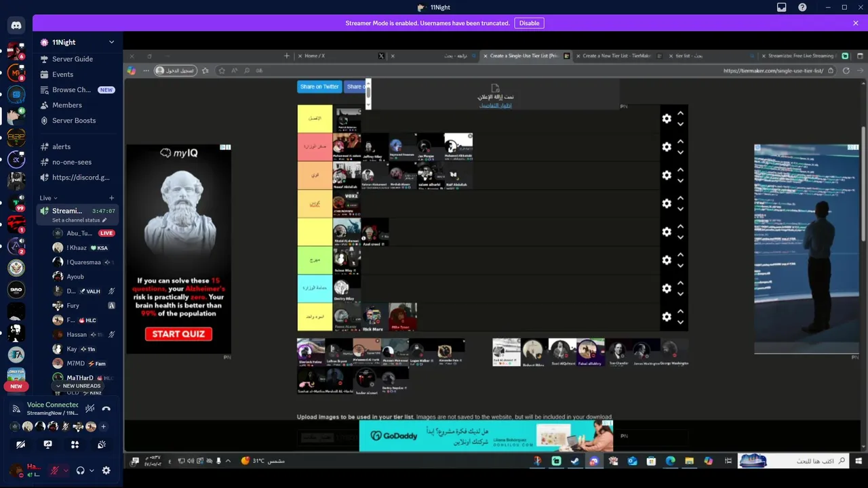The width and height of the screenshot is (868, 488).
Task: Open the no-one-sees channel
Action: click(78, 162)
